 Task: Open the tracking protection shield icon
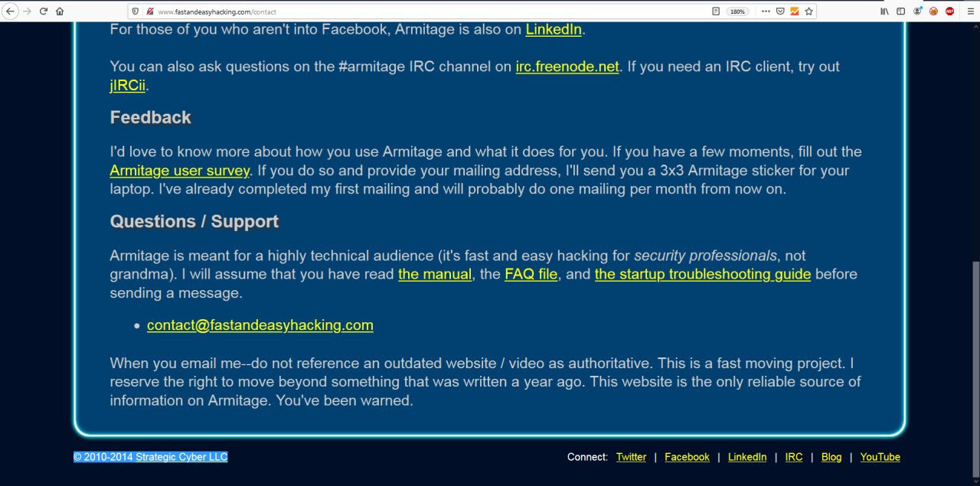(136, 11)
